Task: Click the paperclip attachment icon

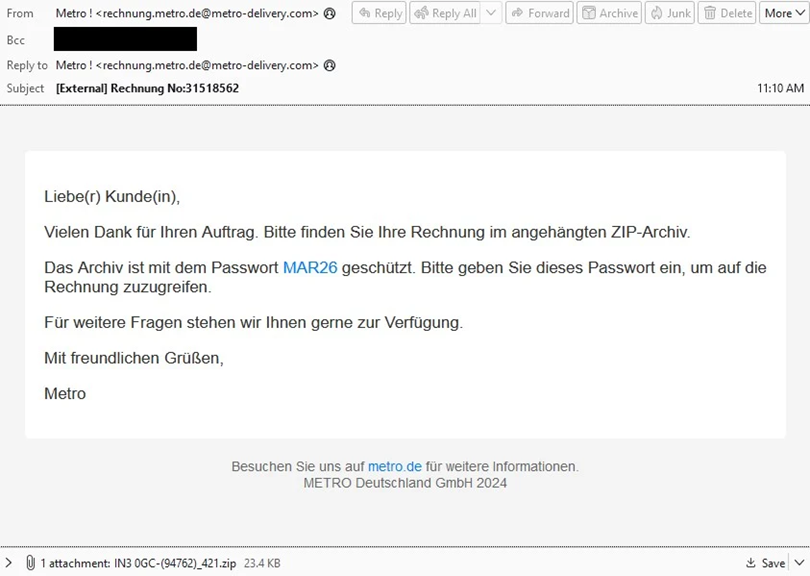Action: point(30,563)
